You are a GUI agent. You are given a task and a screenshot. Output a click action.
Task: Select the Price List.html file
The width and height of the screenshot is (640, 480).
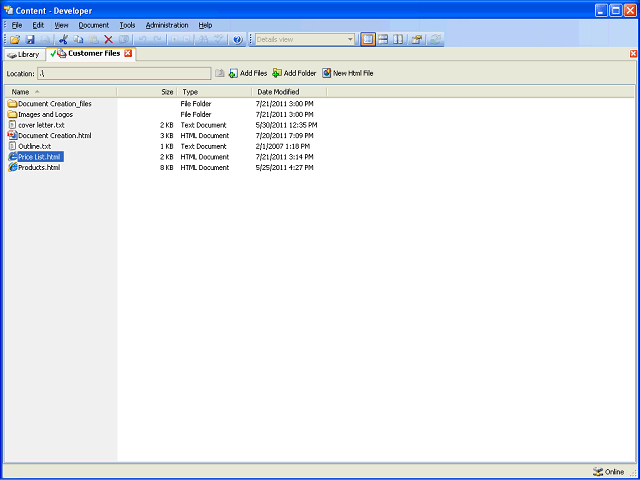pyautogui.click(x=39, y=157)
